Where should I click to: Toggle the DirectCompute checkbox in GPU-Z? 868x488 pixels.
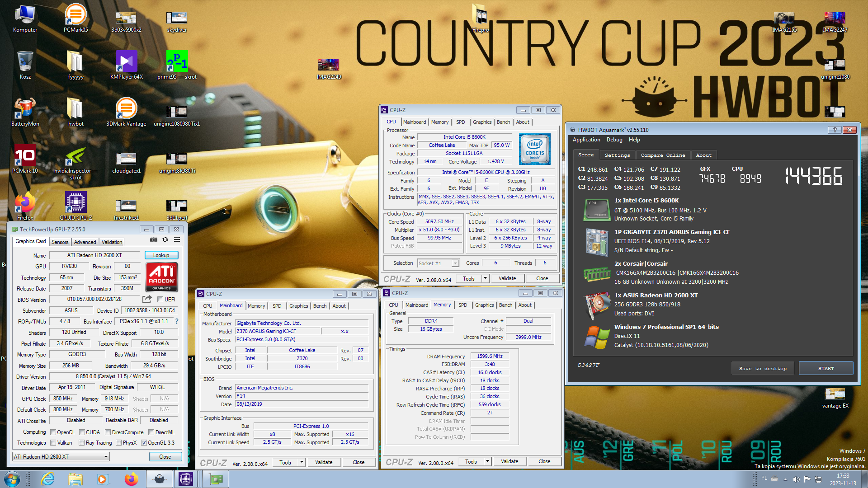pos(108,432)
